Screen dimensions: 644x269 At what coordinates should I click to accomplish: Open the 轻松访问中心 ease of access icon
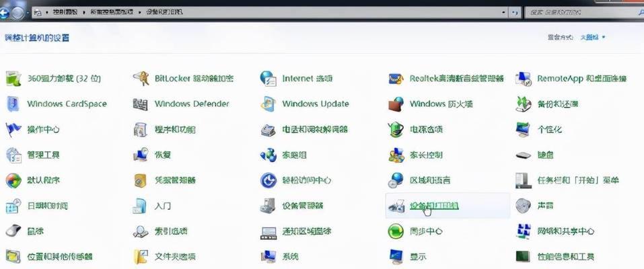(x=269, y=180)
